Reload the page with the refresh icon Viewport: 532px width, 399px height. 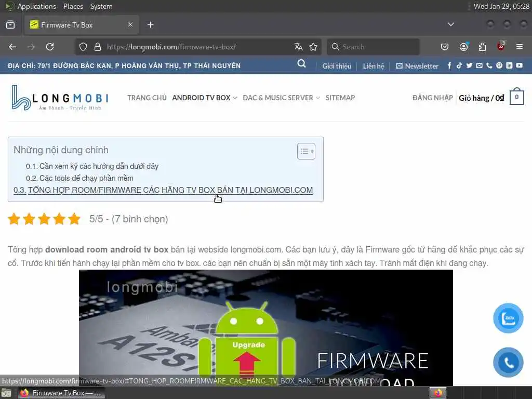coord(50,47)
